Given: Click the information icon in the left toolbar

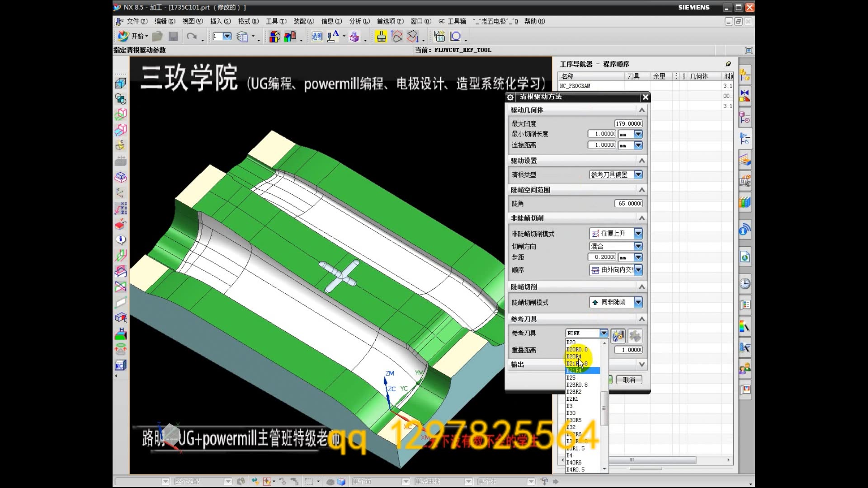Looking at the screenshot, I should (120, 240).
